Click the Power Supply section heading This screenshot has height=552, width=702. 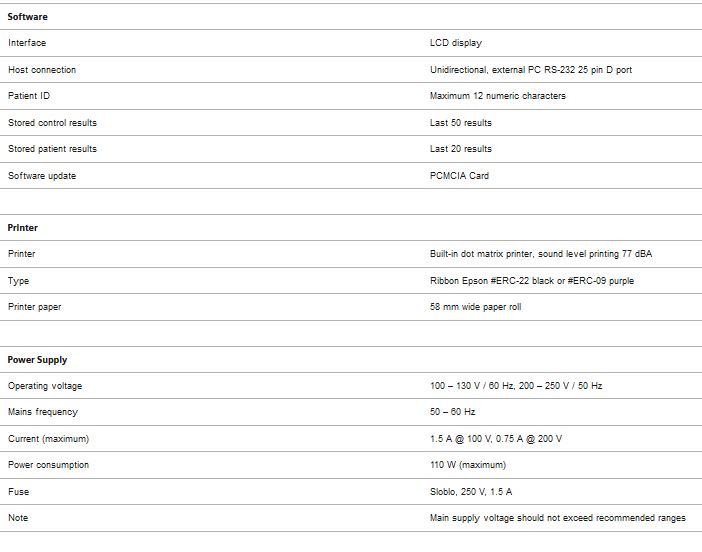(x=38, y=360)
